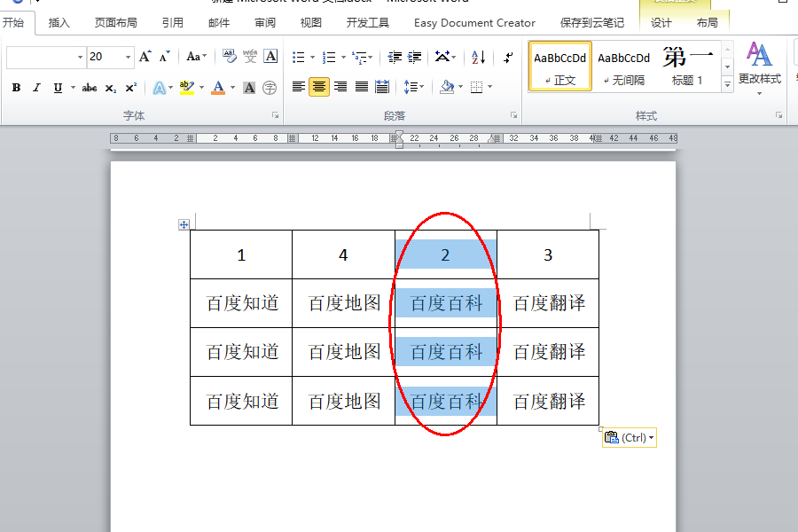Open the Easy Document Creator tab
Viewport: 798px width, 532px height.
point(474,23)
